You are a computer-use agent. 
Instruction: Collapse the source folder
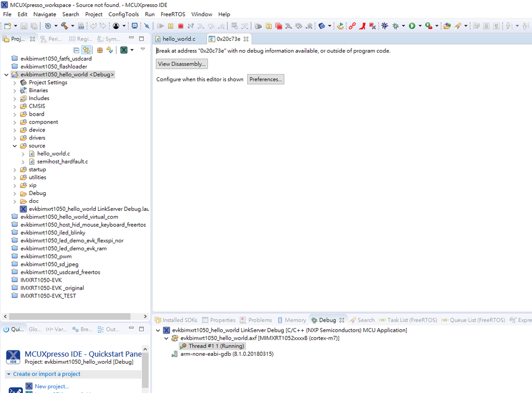[x=14, y=146]
